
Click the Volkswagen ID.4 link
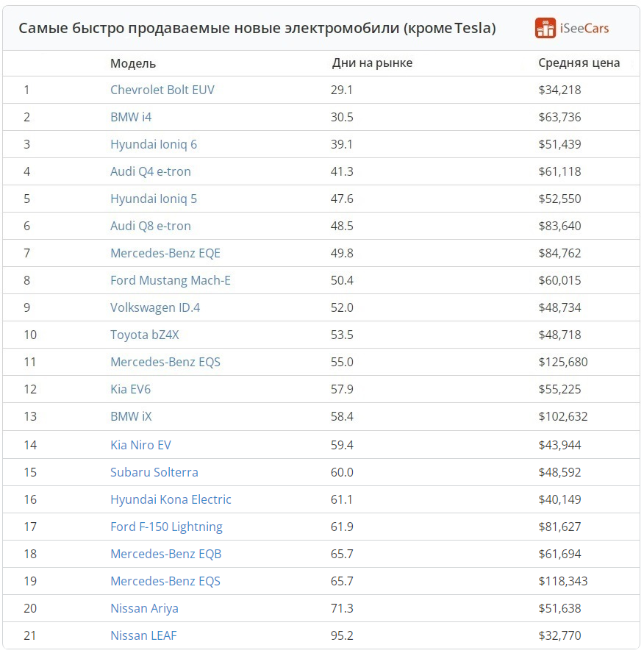tap(155, 307)
